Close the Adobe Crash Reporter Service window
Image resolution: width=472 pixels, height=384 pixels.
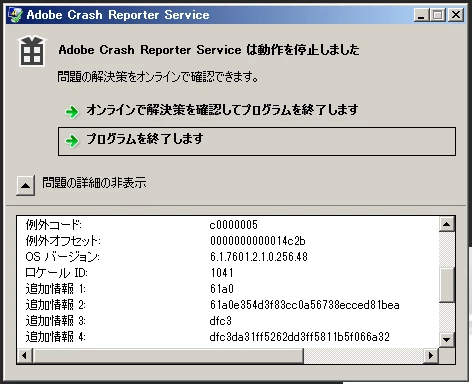pyautogui.click(x=456, y=15)
